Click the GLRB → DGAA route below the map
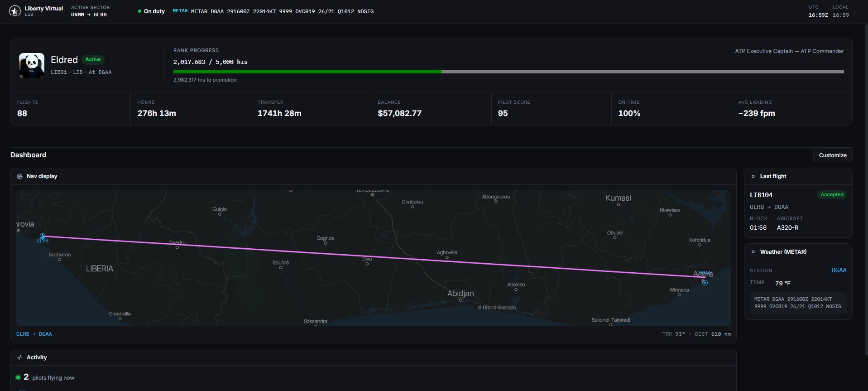The height and width of the screenshot is (391, 868). click(x=34, y=334)
